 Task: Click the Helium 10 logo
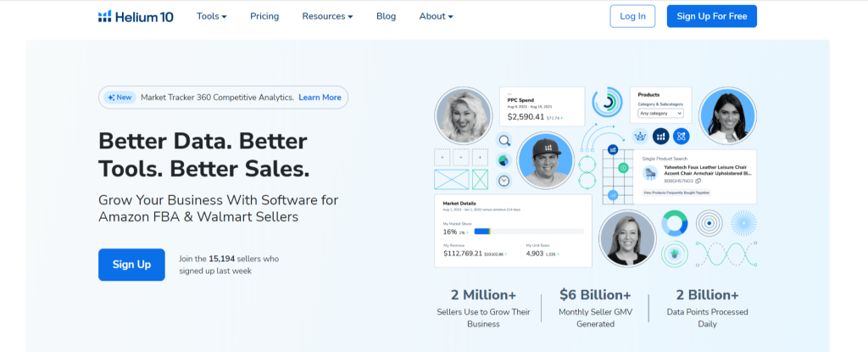coord(136,16)
